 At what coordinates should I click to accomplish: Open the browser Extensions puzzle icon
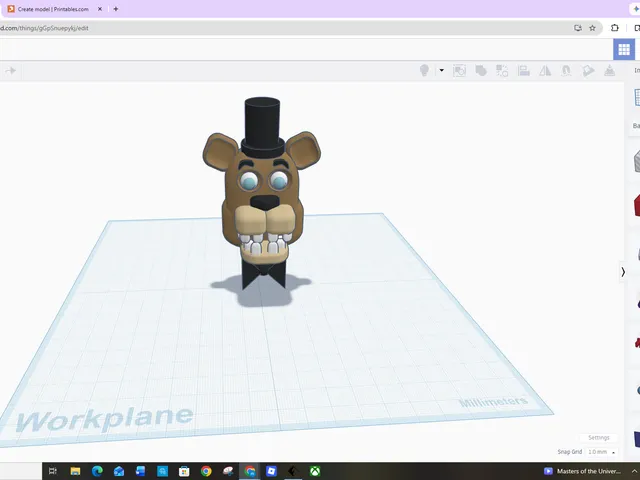pos(615,28)
